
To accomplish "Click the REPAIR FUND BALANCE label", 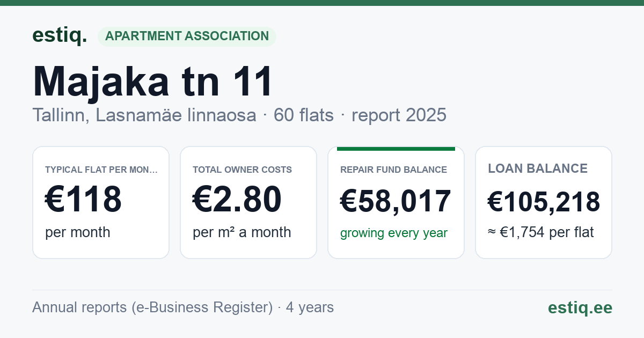I will click(x=393, y=170).
